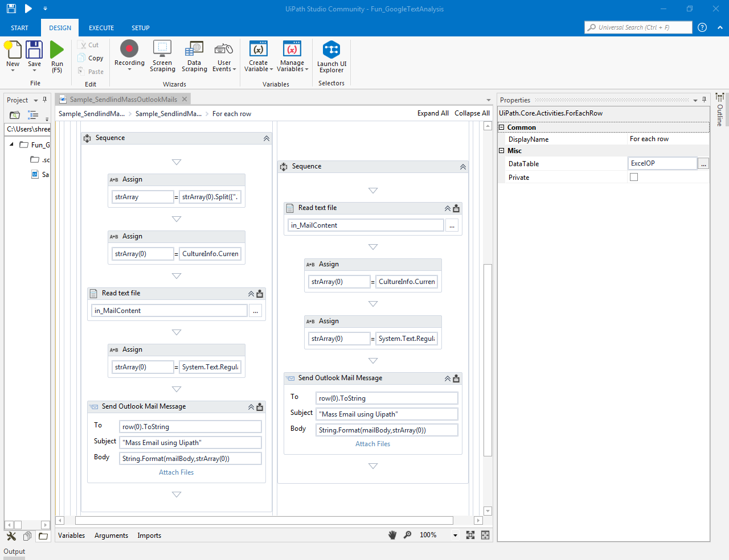Click the magnifier zoom icon

pos(408,535)
